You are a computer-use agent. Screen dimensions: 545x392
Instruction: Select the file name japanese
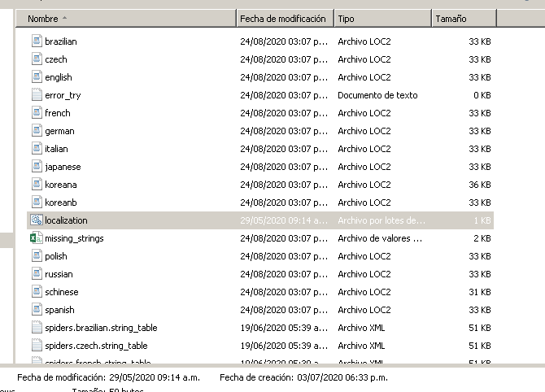[63, 167]
